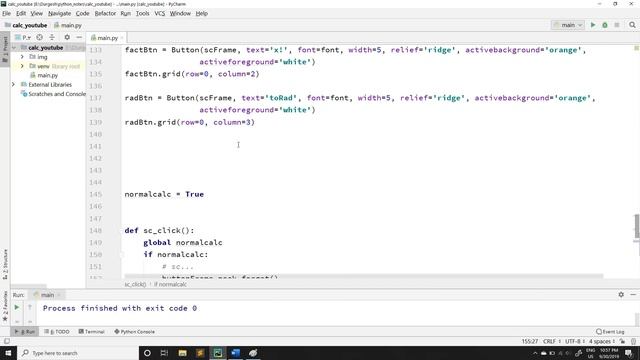The width and height of the screenshot is (640, 360).
Task: Collapse the calc_youtube root folder
Action: 14,48
